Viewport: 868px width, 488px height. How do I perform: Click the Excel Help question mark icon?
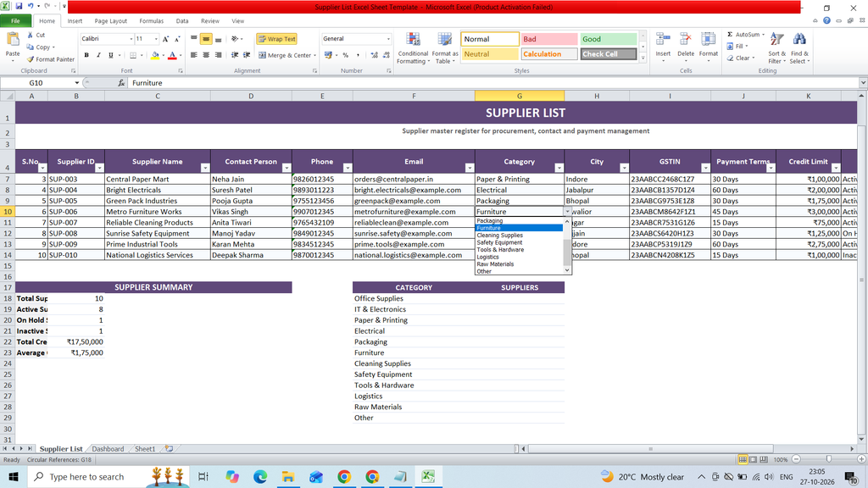point(826,20)
